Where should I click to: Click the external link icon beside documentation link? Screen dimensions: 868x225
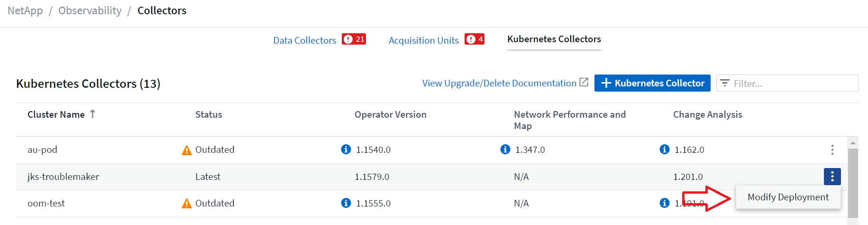point(584,83)
